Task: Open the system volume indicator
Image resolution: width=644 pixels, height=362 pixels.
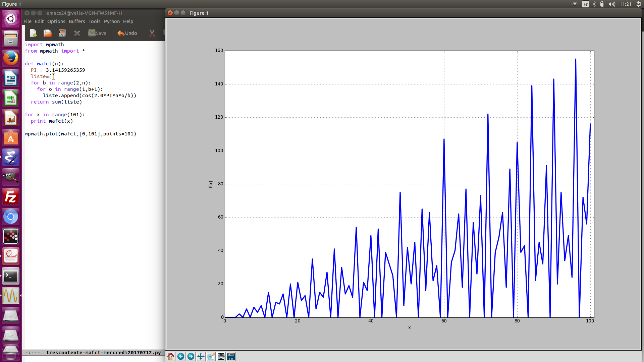Action: coord(612,4)
